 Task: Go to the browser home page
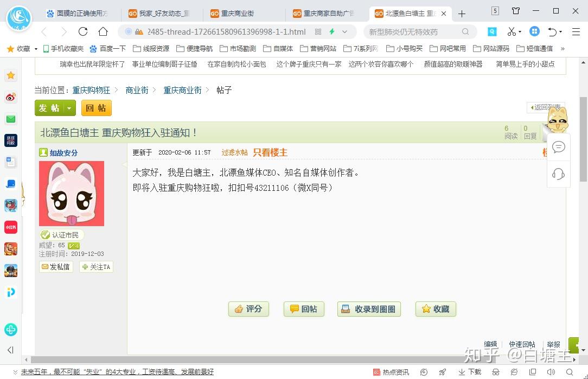[103, 32]
